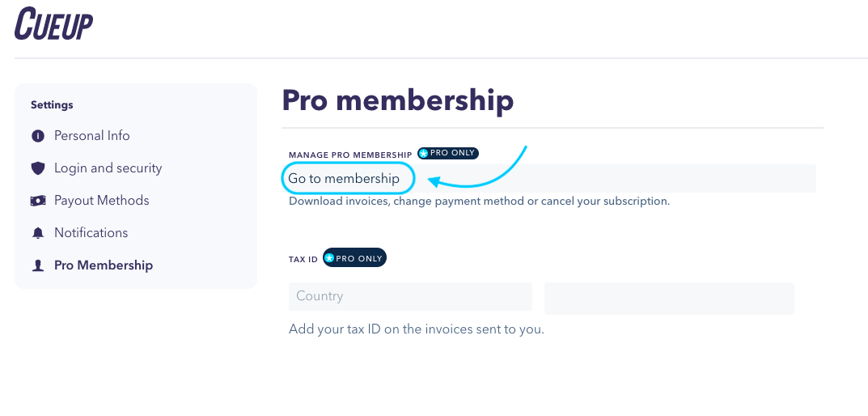Click the Cueup logo
The height and width of the screenshot is (416, 868).
pyautogui.click(x=53, y=23)
